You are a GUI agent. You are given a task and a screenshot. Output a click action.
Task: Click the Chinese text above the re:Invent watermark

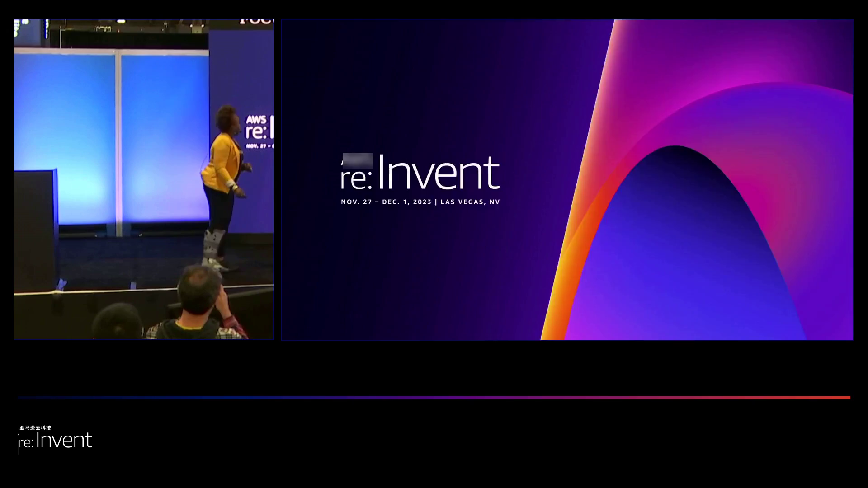tap(35, 427)
